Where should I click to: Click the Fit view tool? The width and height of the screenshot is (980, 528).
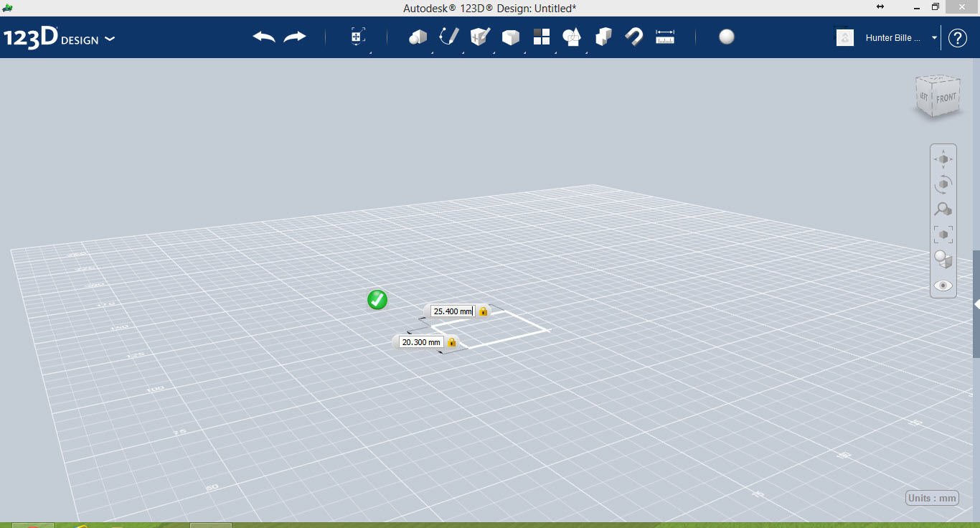(x=943, y=235)
